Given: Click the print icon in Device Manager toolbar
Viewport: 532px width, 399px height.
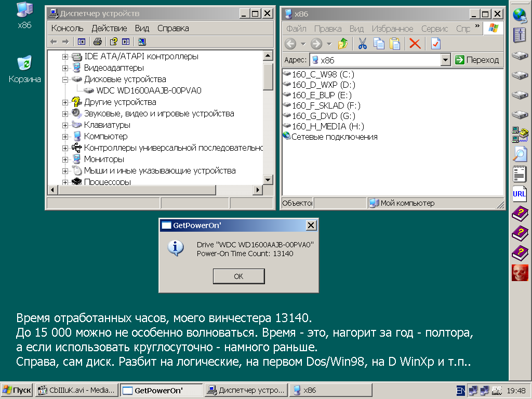Looking at the screenshot, I should (97, 42).
